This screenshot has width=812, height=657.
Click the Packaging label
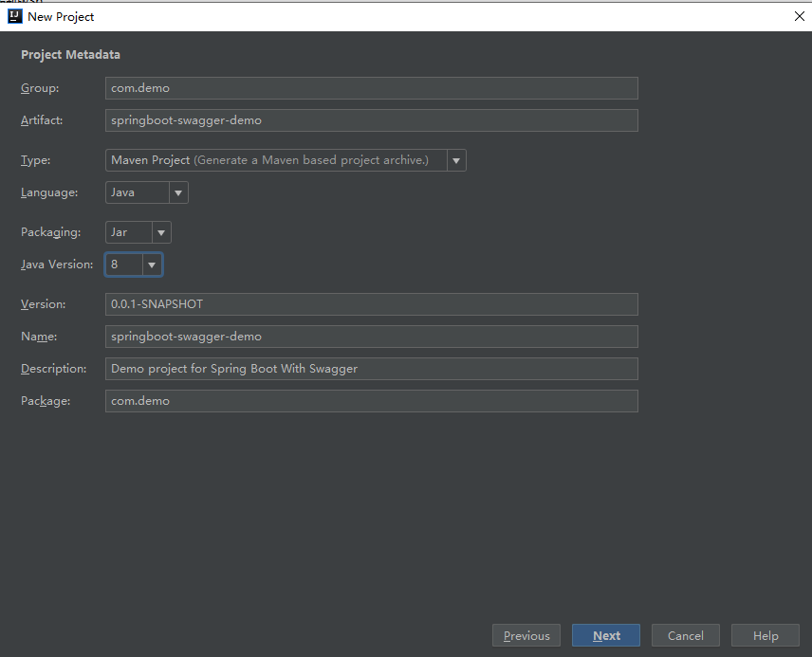pyautogui.click(x=51, y=232)
